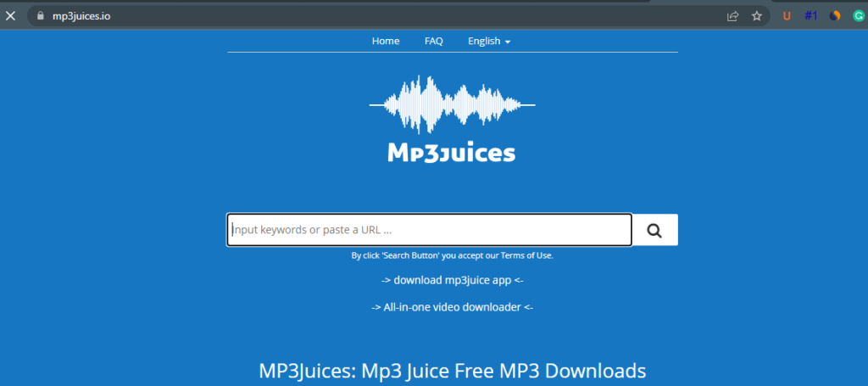Open All-in-one video downloader link

point(453,307)
